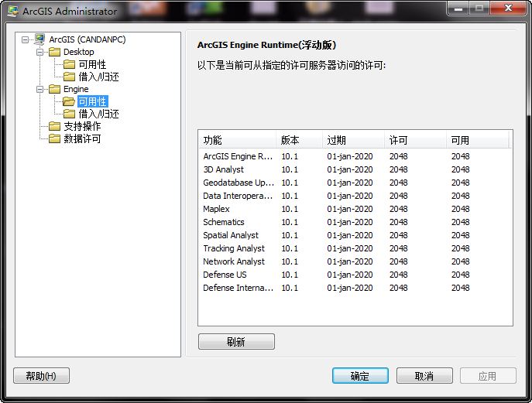Click the 帮助(H) help button
Viewport: 532px width, 403px height.
pos(41,376)
